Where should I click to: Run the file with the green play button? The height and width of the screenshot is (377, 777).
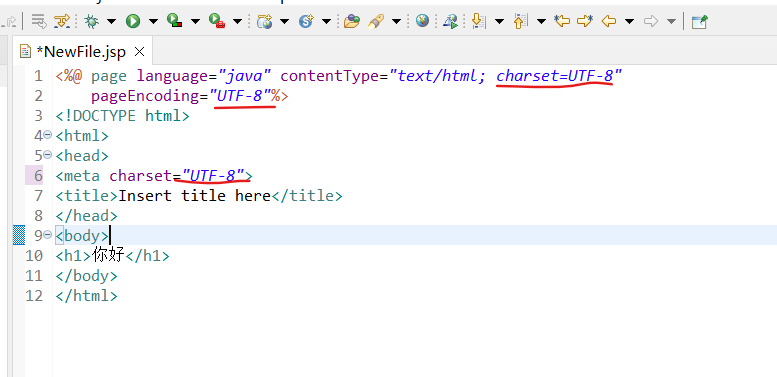tap(133, 21)
